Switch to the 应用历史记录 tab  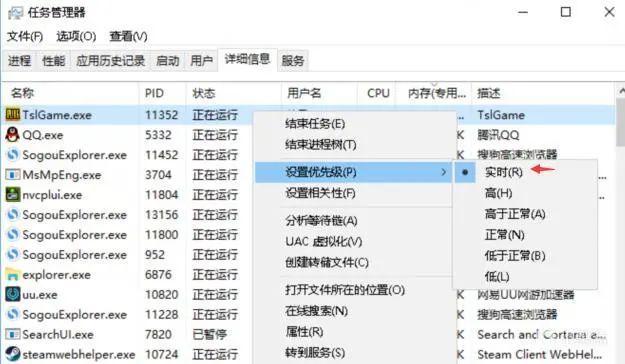click(x=110, y=61)
